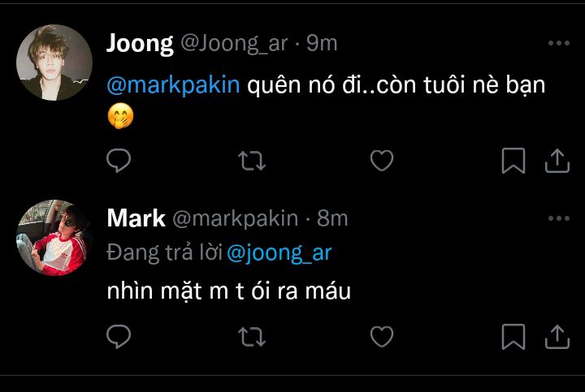Image resolution: width=585 pixels, height=392 pixels.
Task: Reply to Mark's tweet
Action: tap(119, 335)
